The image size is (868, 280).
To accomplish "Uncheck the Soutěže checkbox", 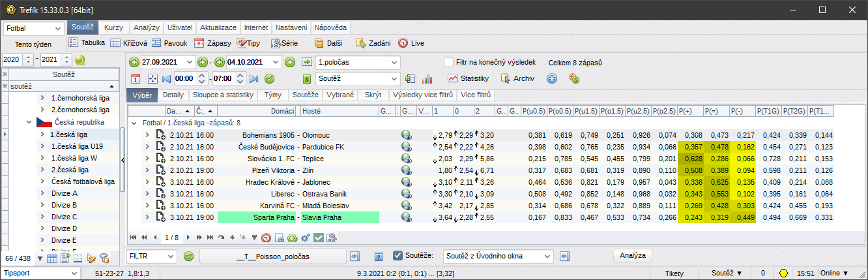I will [x=398, y=256].
